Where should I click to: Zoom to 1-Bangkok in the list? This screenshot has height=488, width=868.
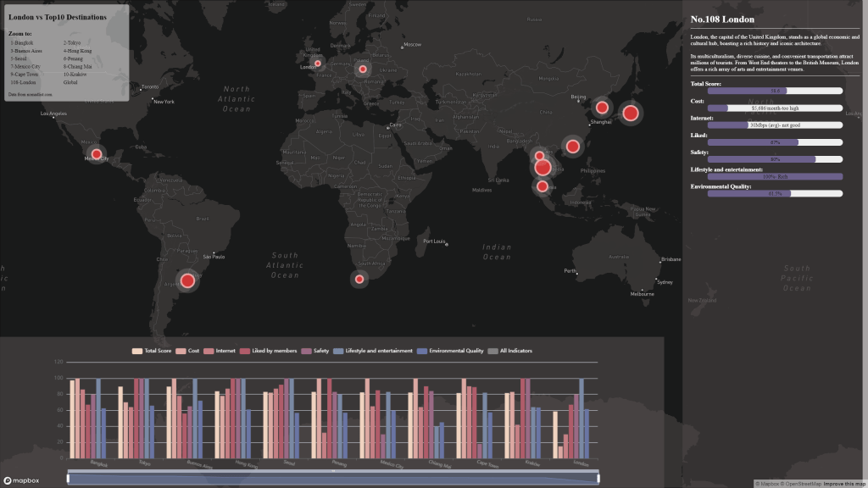[23, 41]
